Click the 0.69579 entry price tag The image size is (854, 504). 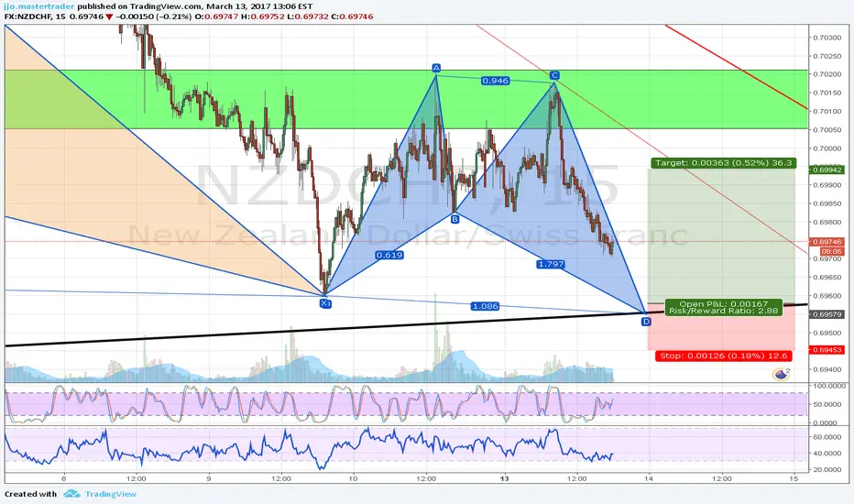pos(827,314)
